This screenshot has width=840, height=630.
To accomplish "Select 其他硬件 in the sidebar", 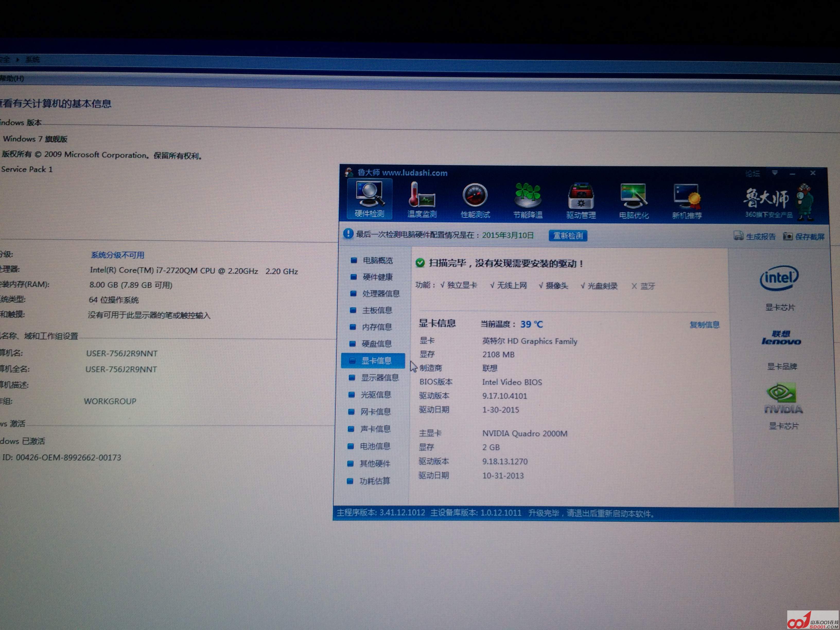I will pos(374,464).
